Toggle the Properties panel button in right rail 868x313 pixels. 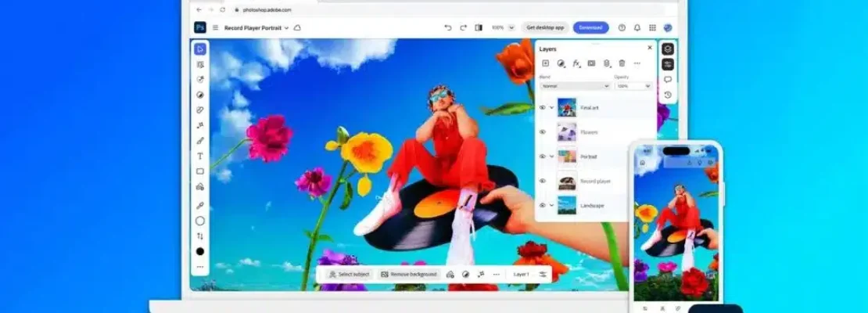(668, 64)
